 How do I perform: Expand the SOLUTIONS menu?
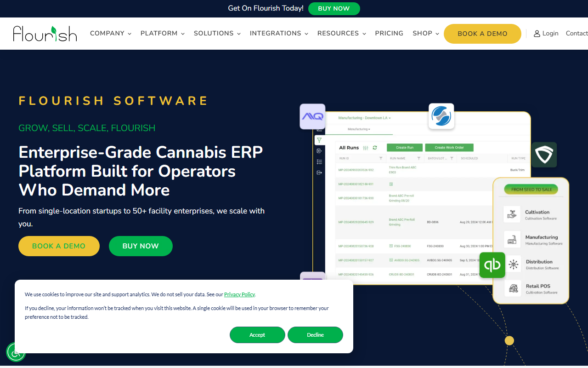pos(217,34)
